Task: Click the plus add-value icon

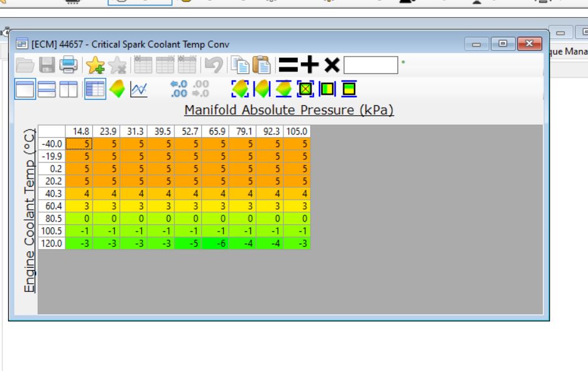Action: (x=310, y=65)
